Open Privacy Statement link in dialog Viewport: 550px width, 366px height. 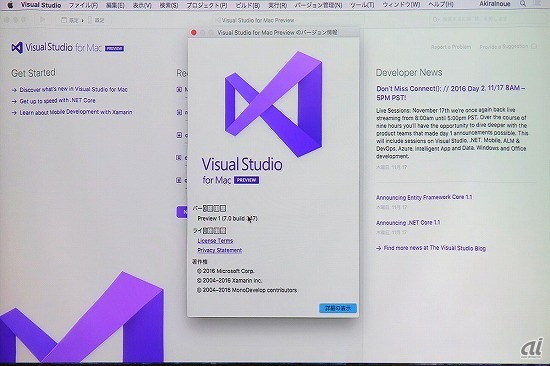[220, 250]
